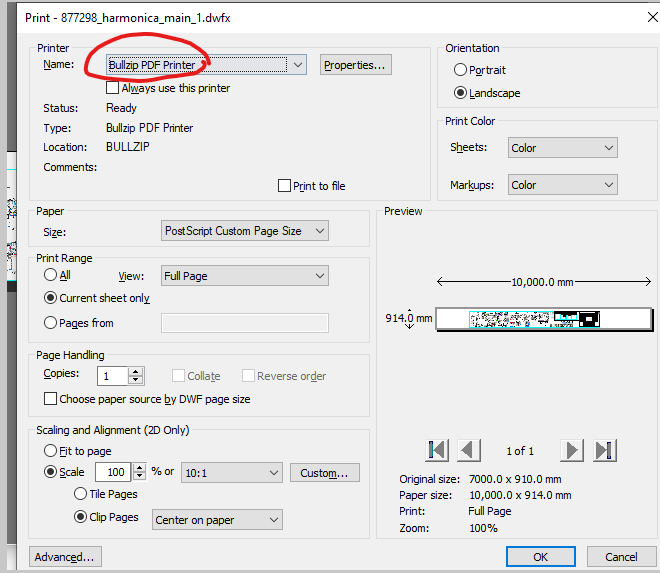The height and width of the screenshot is (573, 660).
Task: Go to first page in preview
Action: tap(437, 450)
